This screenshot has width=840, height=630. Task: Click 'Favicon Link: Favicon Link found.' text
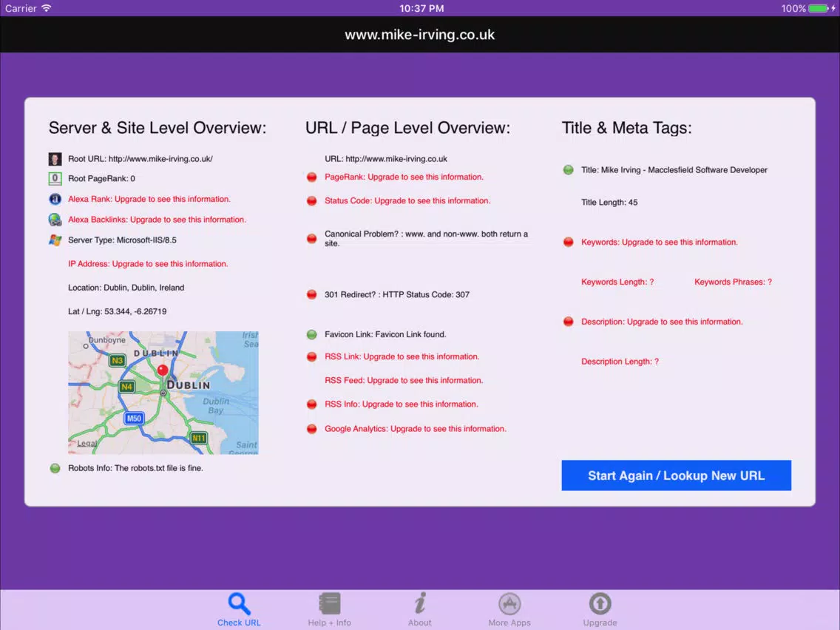[385, 334]
